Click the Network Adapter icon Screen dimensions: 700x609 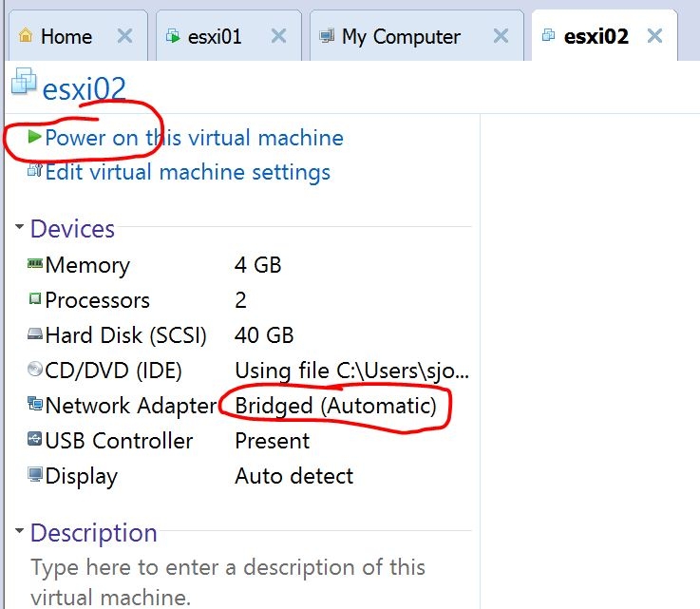click(35, 404)
